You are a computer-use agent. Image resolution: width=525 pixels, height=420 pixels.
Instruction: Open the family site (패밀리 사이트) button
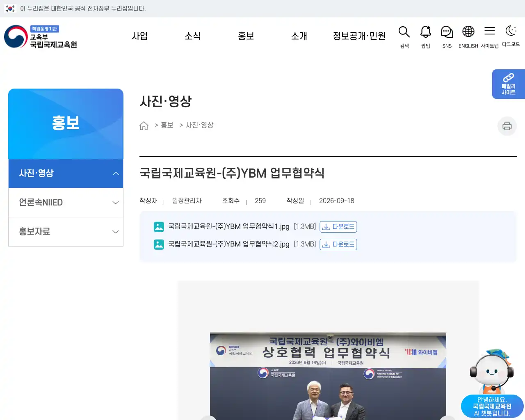pos(509,84)
